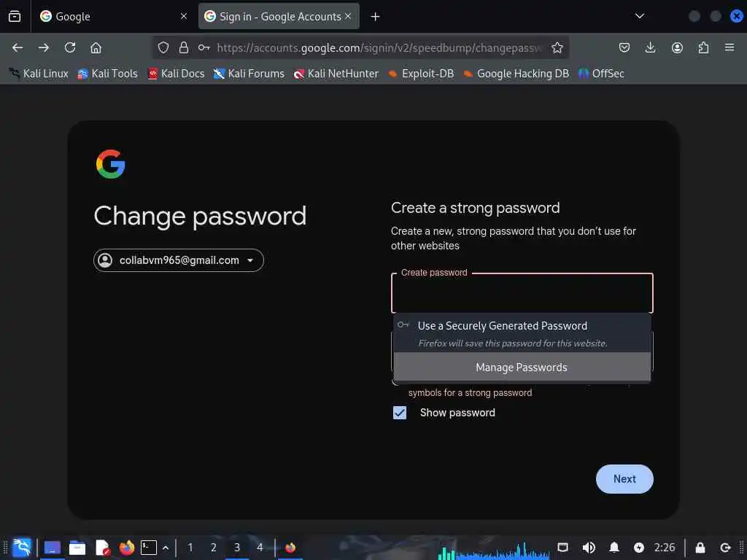The height and width of the screenshot is (560, 747).
Task: Launch Firefox from taskbar launcher
Action: click(127, 548)
